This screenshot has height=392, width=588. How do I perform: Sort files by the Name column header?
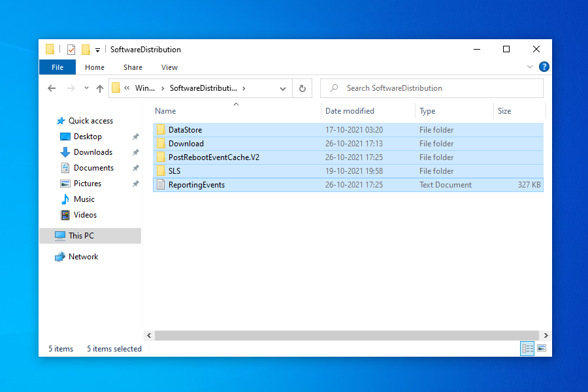pyautogui.click(x=165, y=111)
